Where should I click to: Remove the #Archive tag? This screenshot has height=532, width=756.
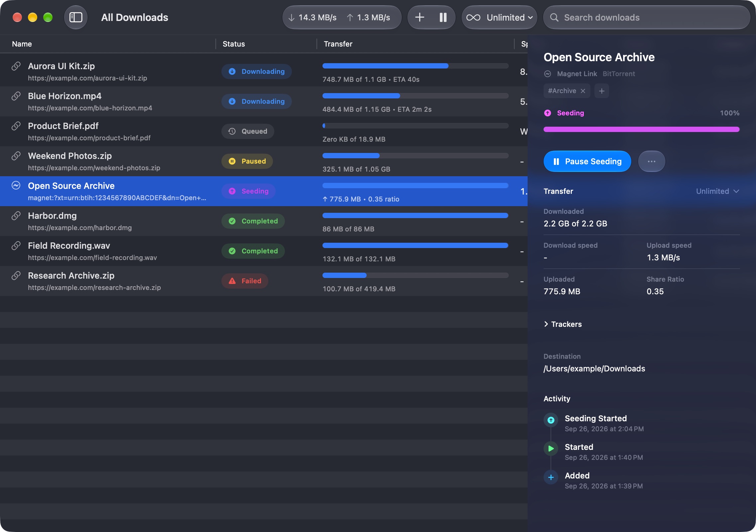tap(583, 91)
